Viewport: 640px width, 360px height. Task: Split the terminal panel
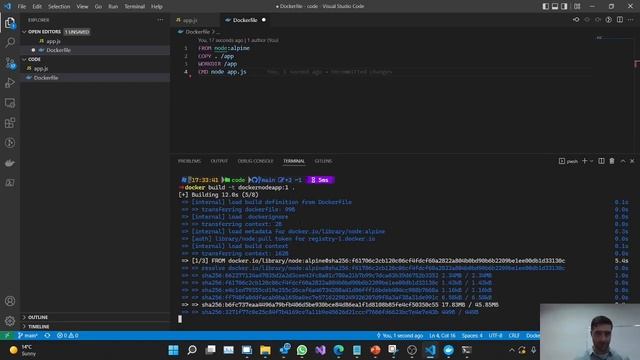(x=601, y=161)
